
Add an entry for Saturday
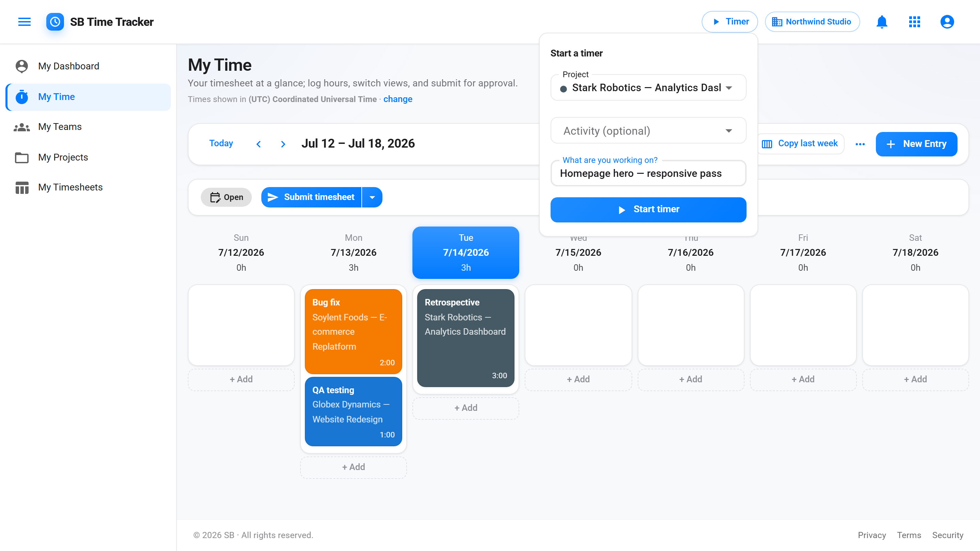[x=915, y=380]
